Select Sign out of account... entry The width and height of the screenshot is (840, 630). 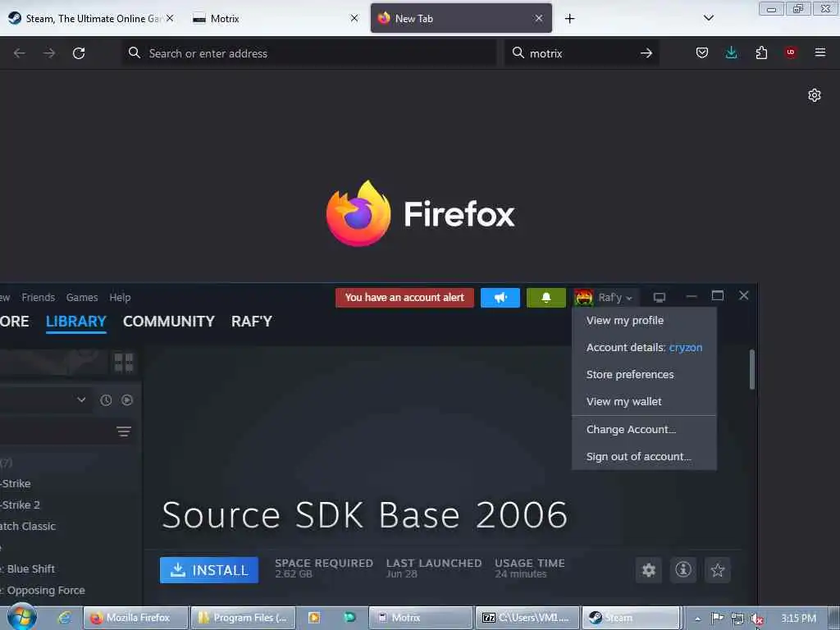click(644, 457)
